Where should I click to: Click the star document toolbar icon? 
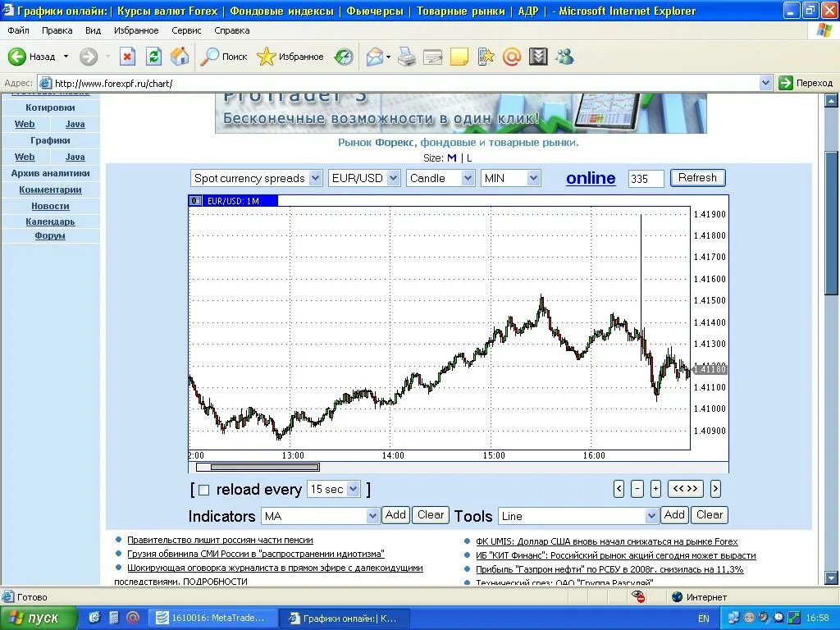pos(486,57)
